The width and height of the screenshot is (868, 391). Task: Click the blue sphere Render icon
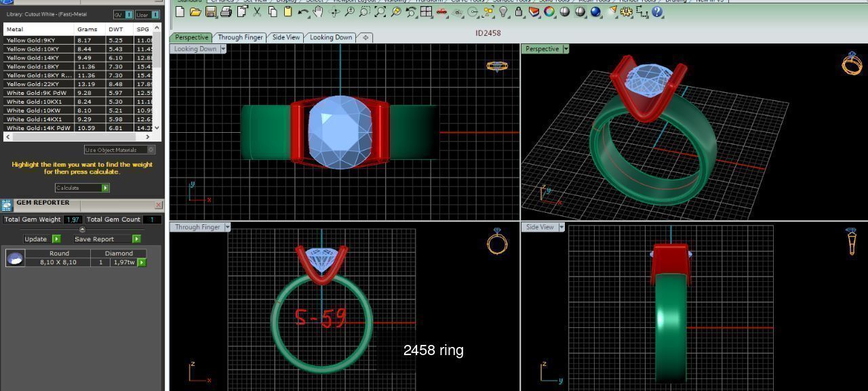click(x=595, y=12)
